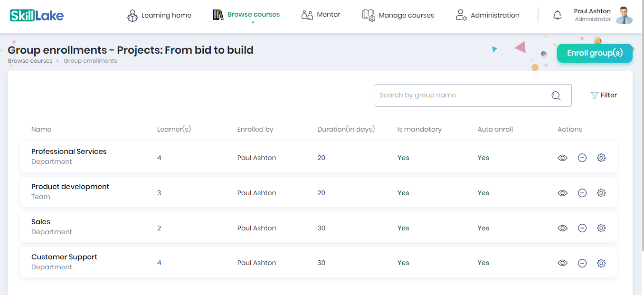
Task: Open settings gear for Customer Support
Action: click(x=601, y=263)
